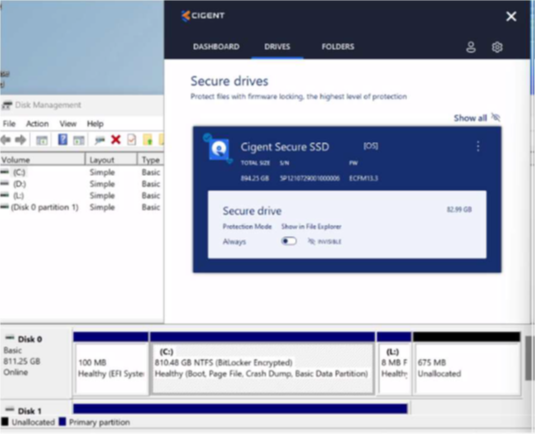Click the yellow folder toolbar icon with green arrow
This screenshot has height=434, width=535.
coord(148,140)
